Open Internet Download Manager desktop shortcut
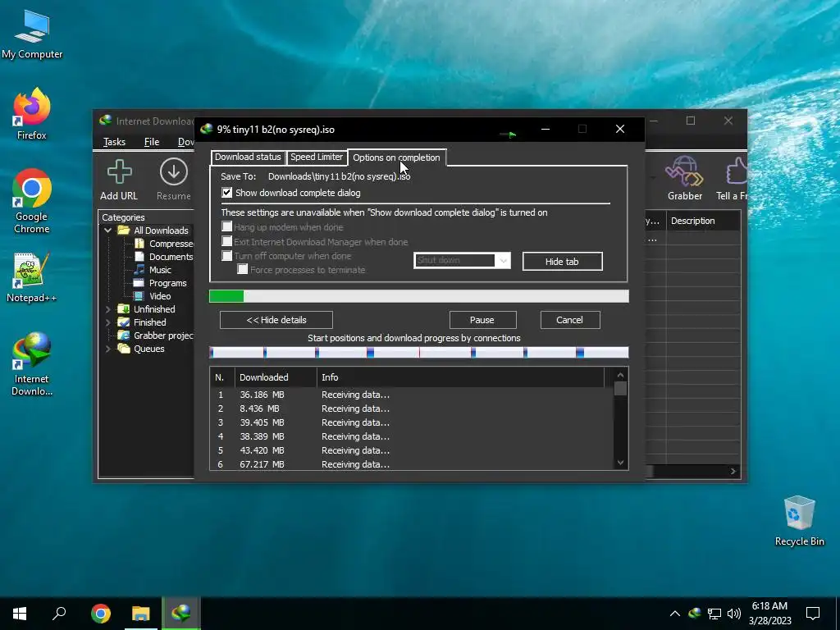840x630 pixels. [x=32, y=363]
